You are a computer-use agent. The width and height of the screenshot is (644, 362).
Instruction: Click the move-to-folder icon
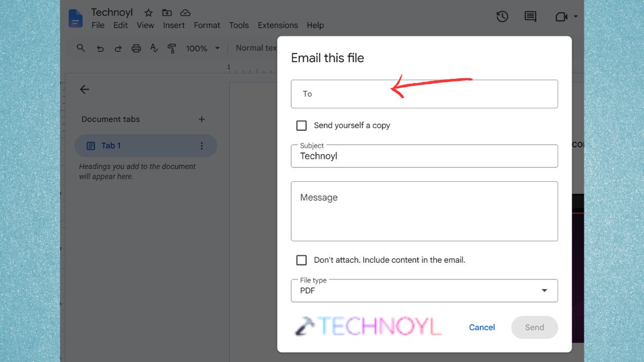[167, 12]
